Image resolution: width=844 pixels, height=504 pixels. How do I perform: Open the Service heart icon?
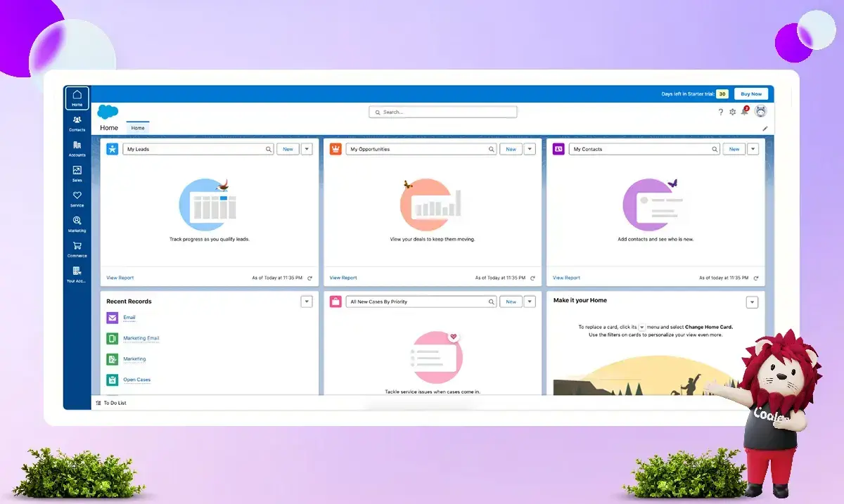[x=77, y=199]
